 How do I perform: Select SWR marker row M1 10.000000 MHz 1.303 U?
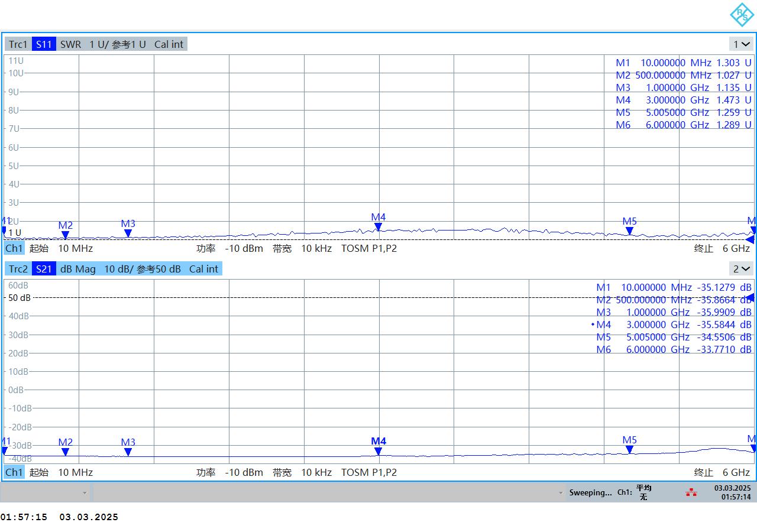click(684, 63)
